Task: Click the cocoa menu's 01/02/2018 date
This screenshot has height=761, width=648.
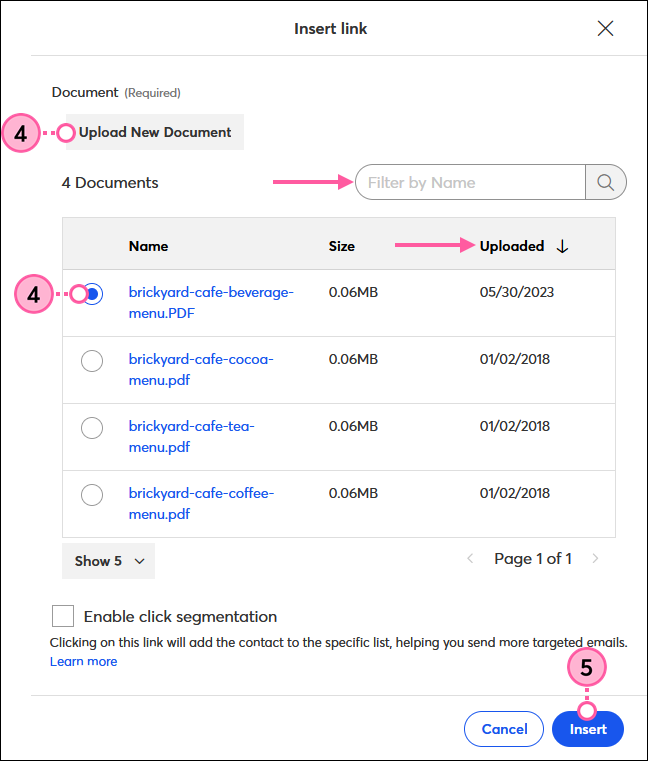Action: click(515, 359)
